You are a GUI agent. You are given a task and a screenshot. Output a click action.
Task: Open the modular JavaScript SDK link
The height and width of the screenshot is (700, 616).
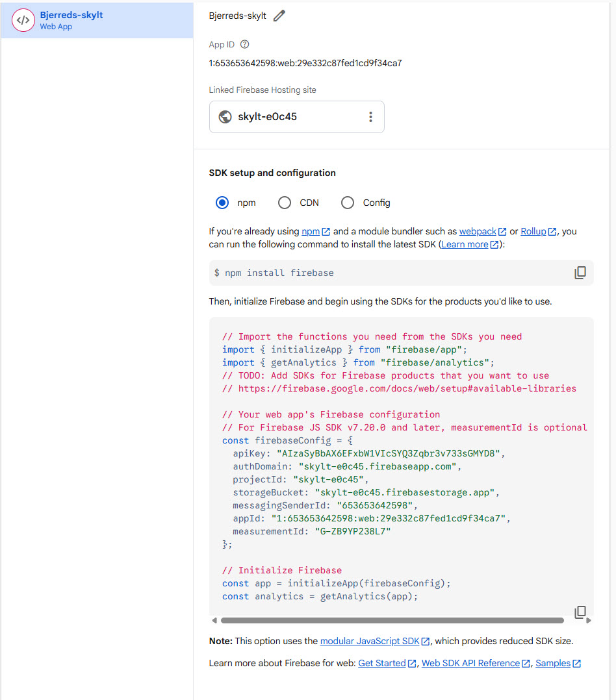coord(370,641)
